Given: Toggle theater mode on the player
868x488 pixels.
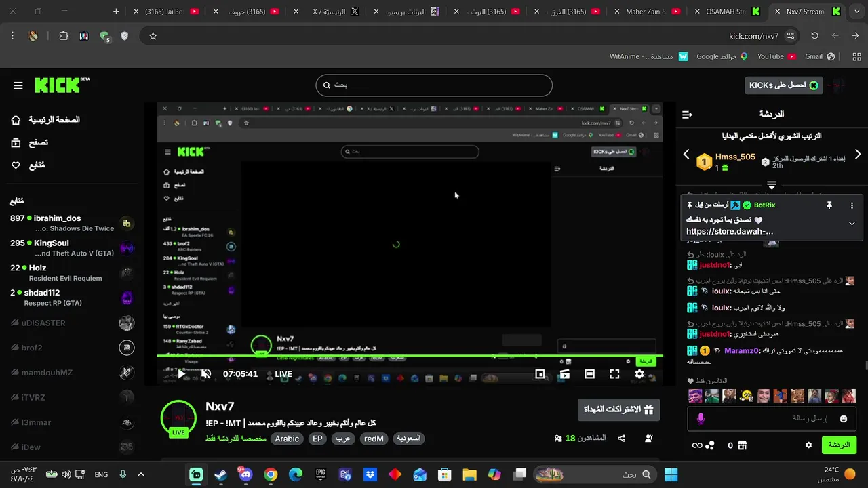Looking at the screenshot, I should [x=589, y=373].
